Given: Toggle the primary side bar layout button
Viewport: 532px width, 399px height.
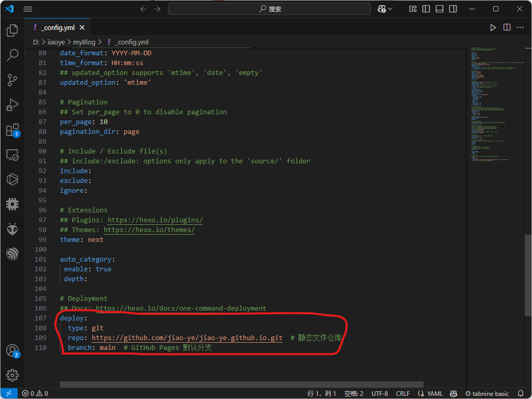Looking at the screenshot, I should tap(426, 9).
